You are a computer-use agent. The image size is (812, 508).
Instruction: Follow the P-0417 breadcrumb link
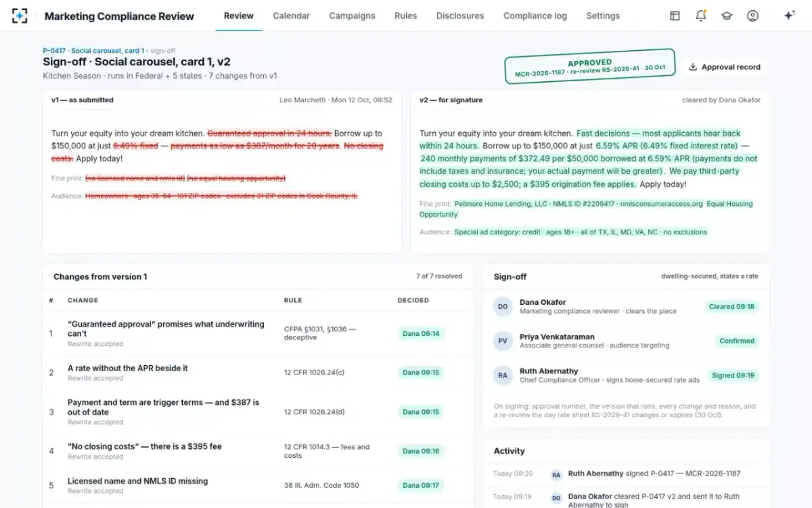[93, 51]
